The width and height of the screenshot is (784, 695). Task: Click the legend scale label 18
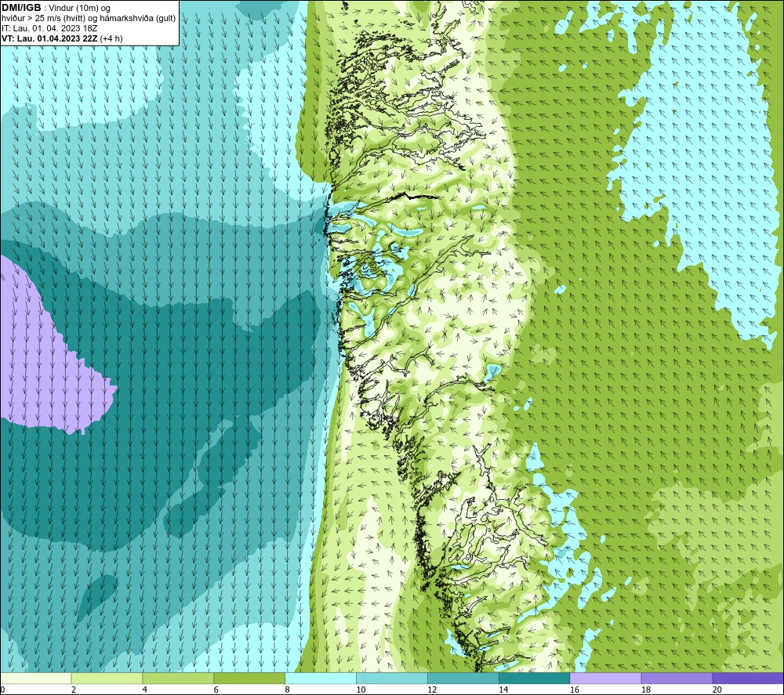(x=645, y=690)
